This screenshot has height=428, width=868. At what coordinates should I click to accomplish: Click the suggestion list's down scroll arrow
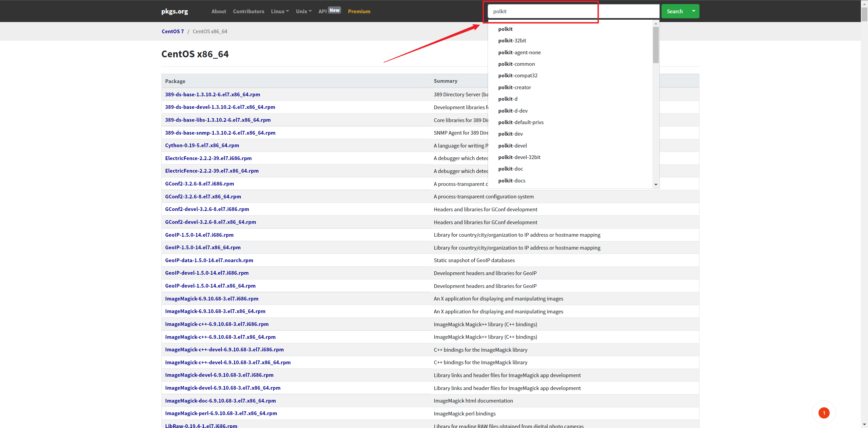656,185
